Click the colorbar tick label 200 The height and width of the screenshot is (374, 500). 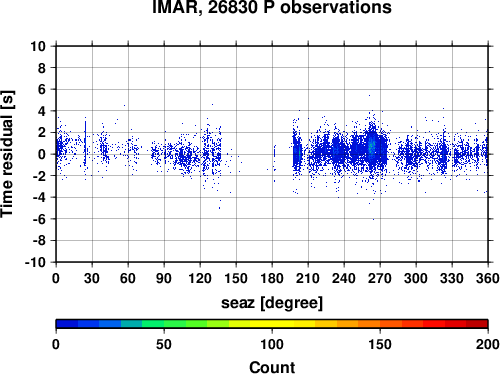[x=488, y=344]
